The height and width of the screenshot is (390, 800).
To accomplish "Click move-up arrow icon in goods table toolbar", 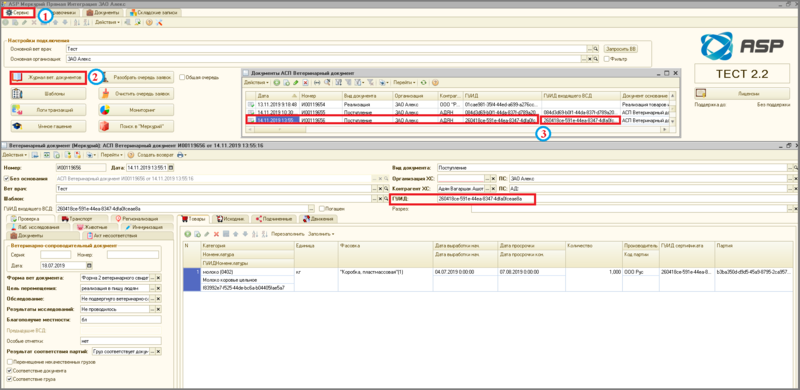I will point(235,234).
